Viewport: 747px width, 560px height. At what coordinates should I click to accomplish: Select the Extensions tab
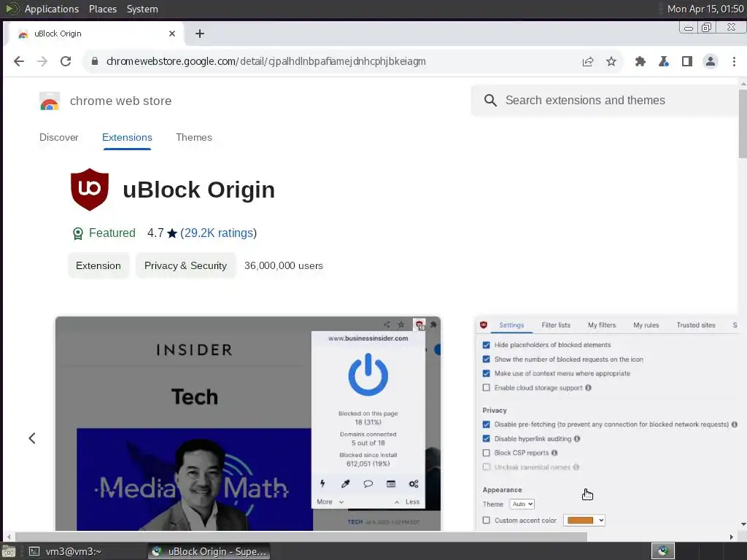pos(127,137)
